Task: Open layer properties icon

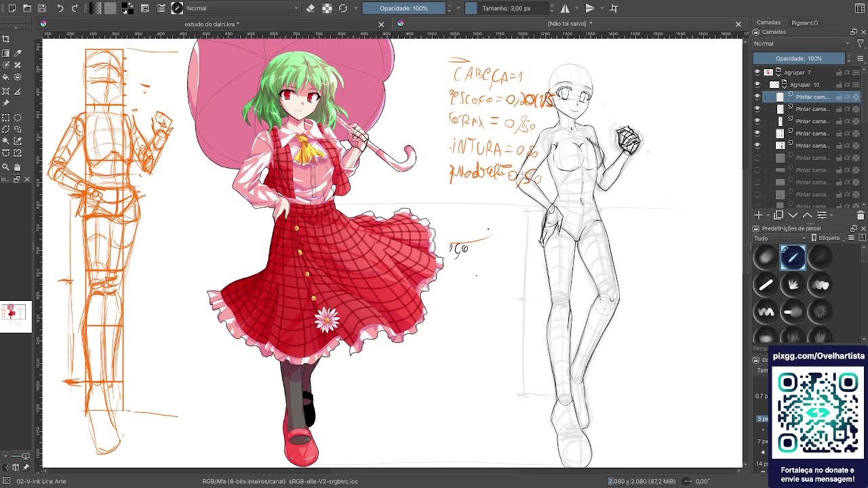Action: [821, 215]
